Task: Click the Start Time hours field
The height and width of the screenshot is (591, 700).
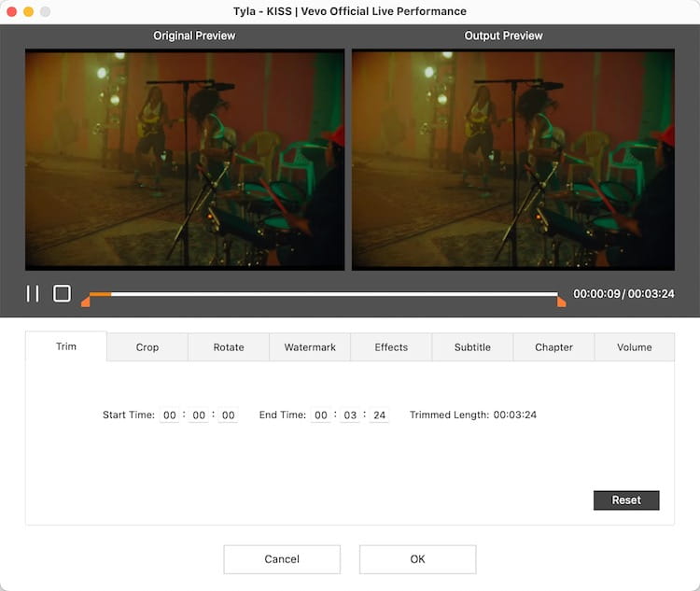Action: 170,415
